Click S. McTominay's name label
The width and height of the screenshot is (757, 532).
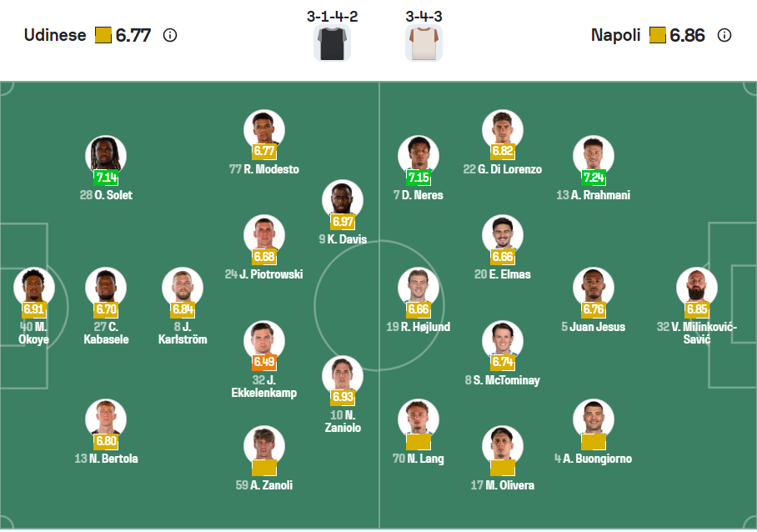click(x=502, y=380)
